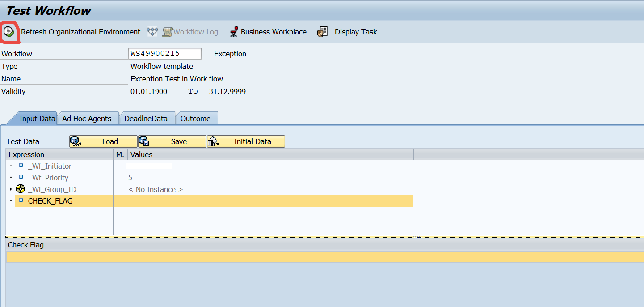This screenshot has width=644, height=307.
Task: Expand the _Wi_Group_ID node
Action: click(x=11, y=189)
